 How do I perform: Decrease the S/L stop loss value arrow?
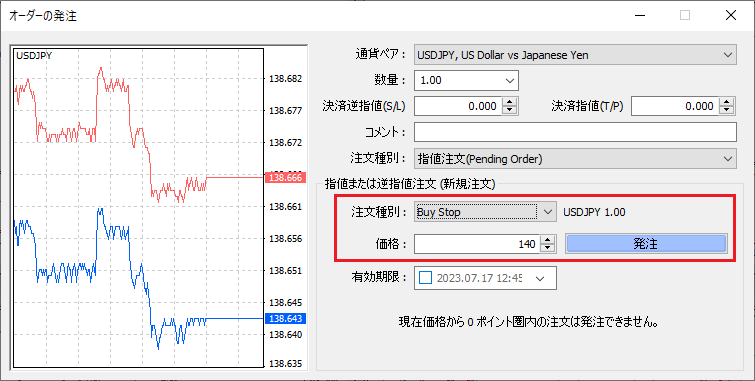tap(510, 110)
